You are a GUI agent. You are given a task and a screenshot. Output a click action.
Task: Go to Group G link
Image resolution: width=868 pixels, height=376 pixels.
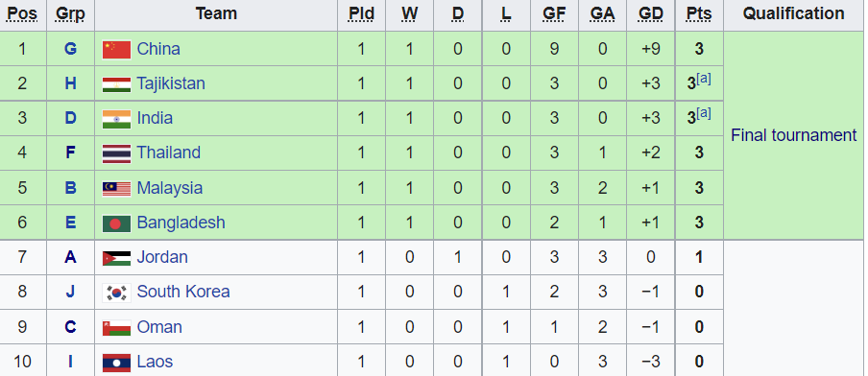tap(70, 49)
